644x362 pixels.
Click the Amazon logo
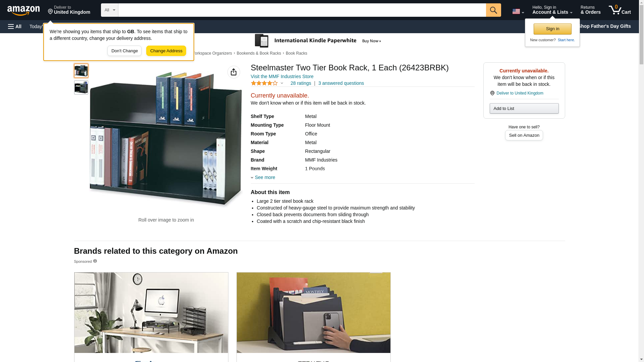click(23, 10)
